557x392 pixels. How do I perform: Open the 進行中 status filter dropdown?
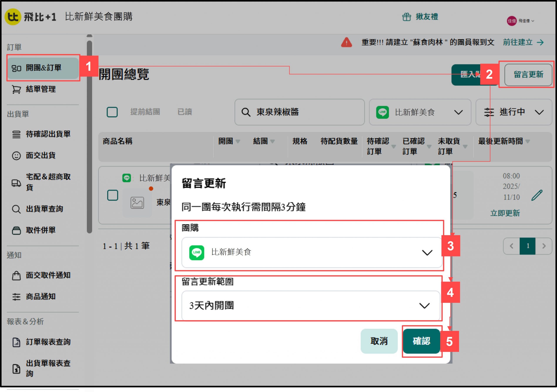(513, 112)
